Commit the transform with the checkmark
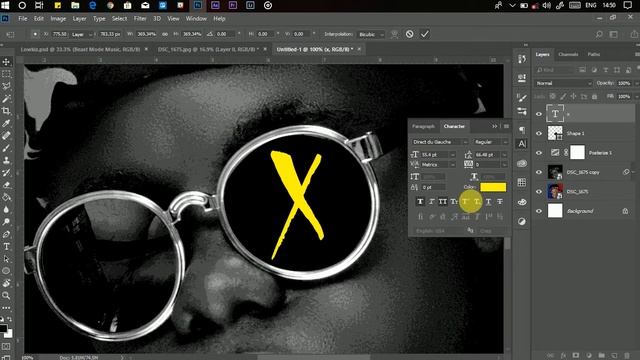 (424, 34)
